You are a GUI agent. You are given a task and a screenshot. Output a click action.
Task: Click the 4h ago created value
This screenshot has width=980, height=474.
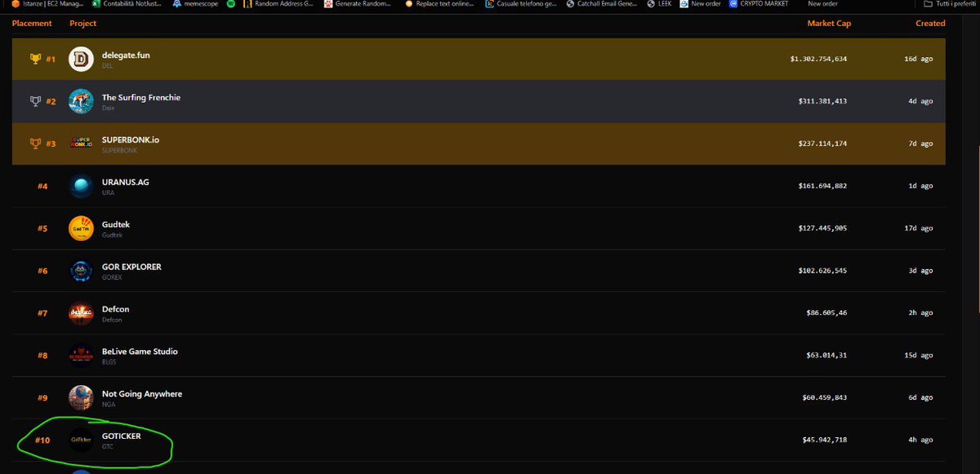[x=920, y=441]
